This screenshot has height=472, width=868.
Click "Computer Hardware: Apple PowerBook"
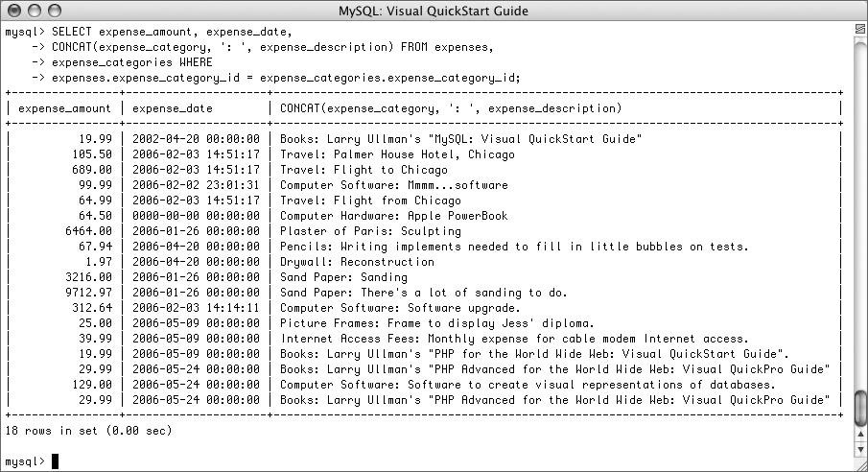393,216
